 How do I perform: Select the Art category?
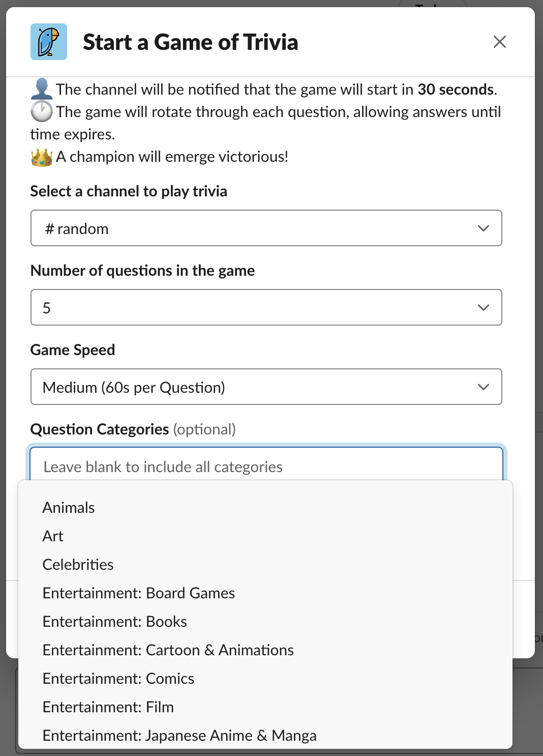265,536
